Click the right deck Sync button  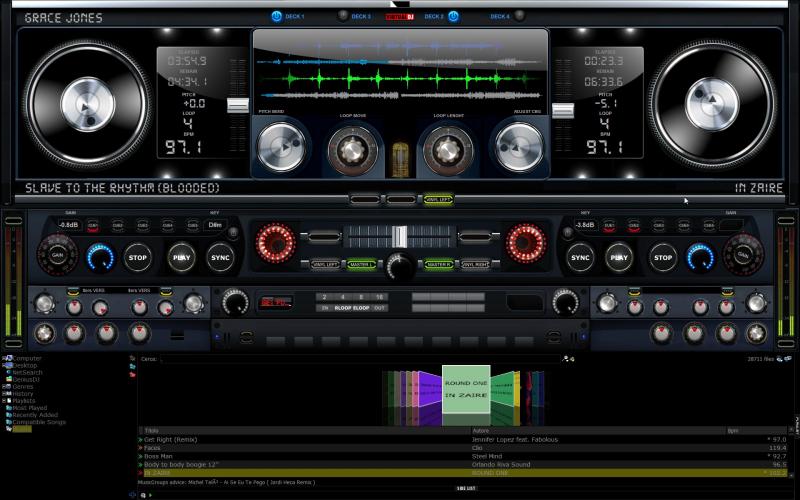[580, 258]
